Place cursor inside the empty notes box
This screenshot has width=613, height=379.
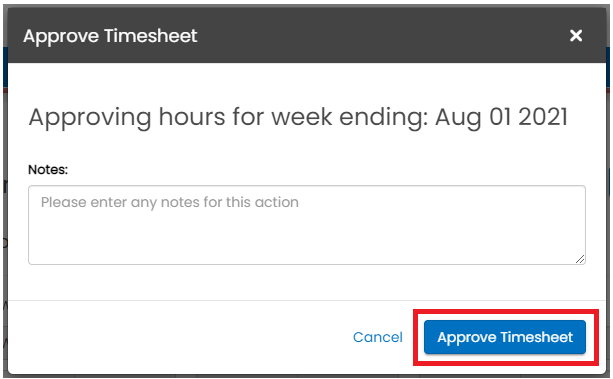[306, 225]
